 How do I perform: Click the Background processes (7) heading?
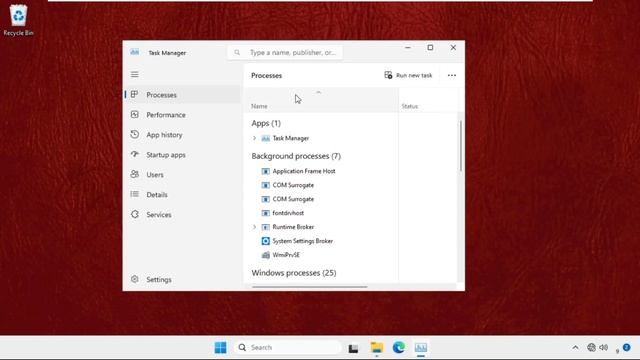(x=296, y=156)
